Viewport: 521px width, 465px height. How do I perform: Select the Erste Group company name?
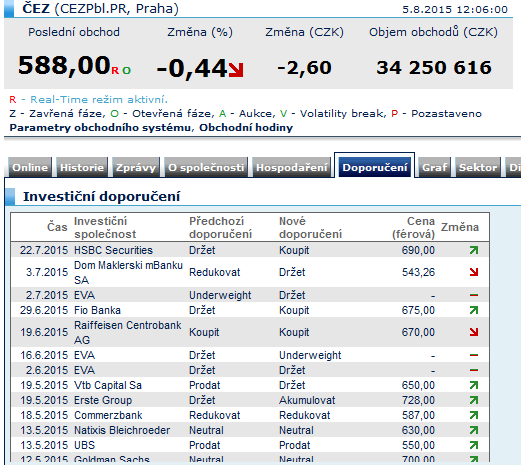pyautogui.click(x=103, y=400)
